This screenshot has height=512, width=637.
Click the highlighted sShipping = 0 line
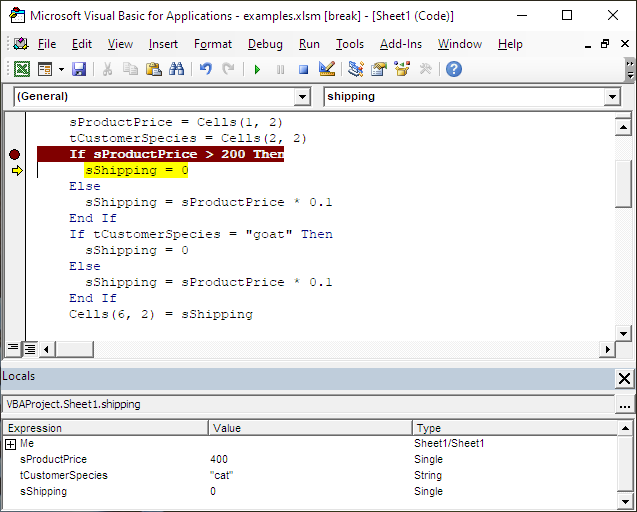(x=136, y=170)
